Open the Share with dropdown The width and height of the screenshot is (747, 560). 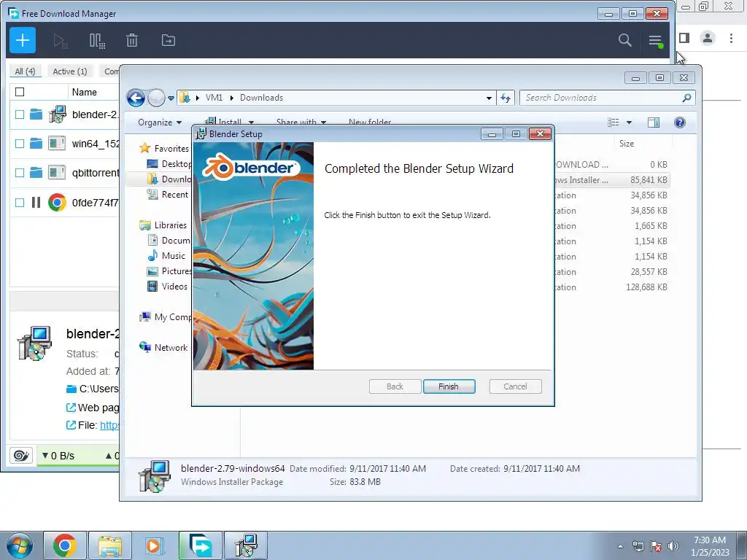(x=301, y=122)
